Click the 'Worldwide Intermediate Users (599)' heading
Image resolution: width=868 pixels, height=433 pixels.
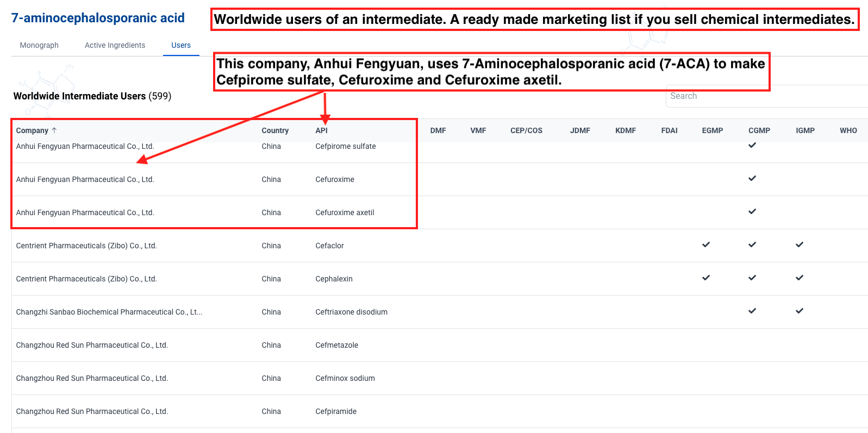tap(92, 96)
